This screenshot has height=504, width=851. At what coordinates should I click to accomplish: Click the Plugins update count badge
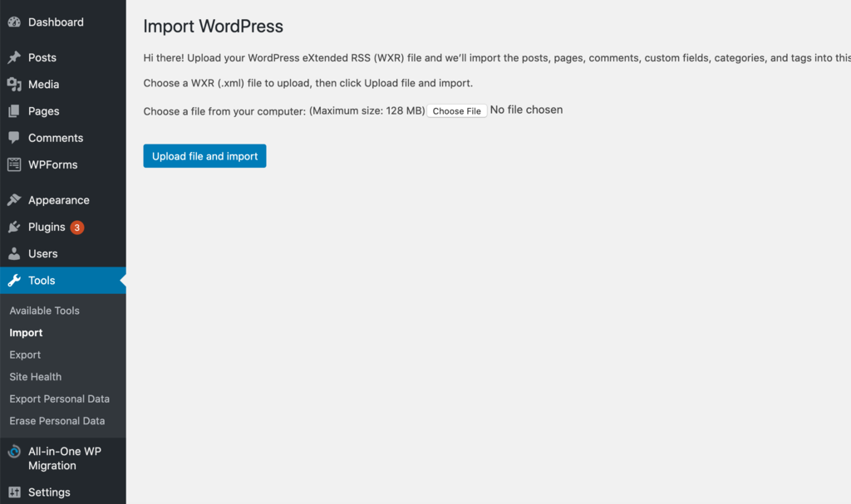click(79, 227)
